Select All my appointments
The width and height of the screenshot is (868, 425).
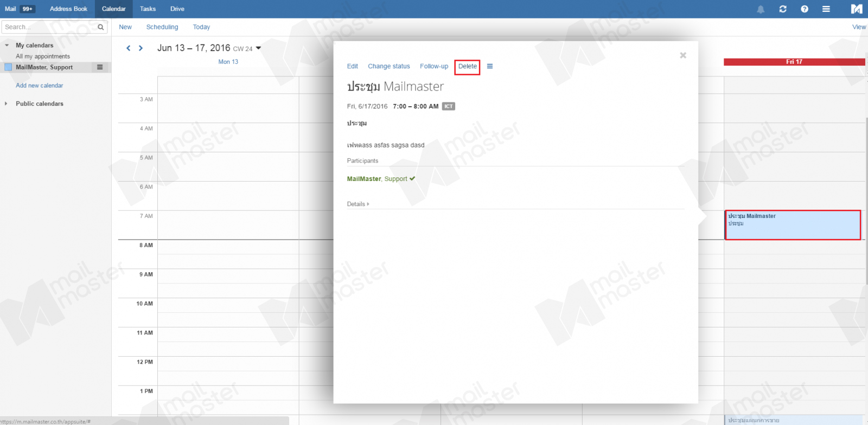tap(43, 56)
